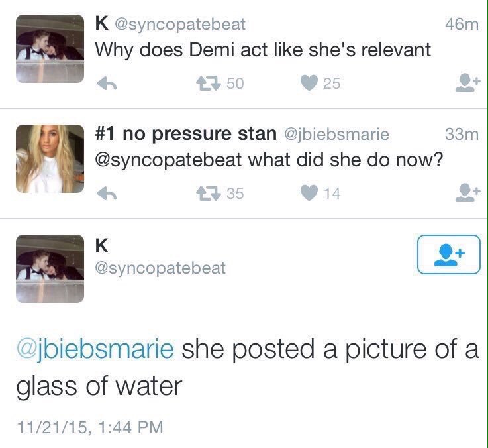488x448 pixels.
Task: Tap the @syncopatebeat handle under the bottom K
Action: [x=160, y=268]
